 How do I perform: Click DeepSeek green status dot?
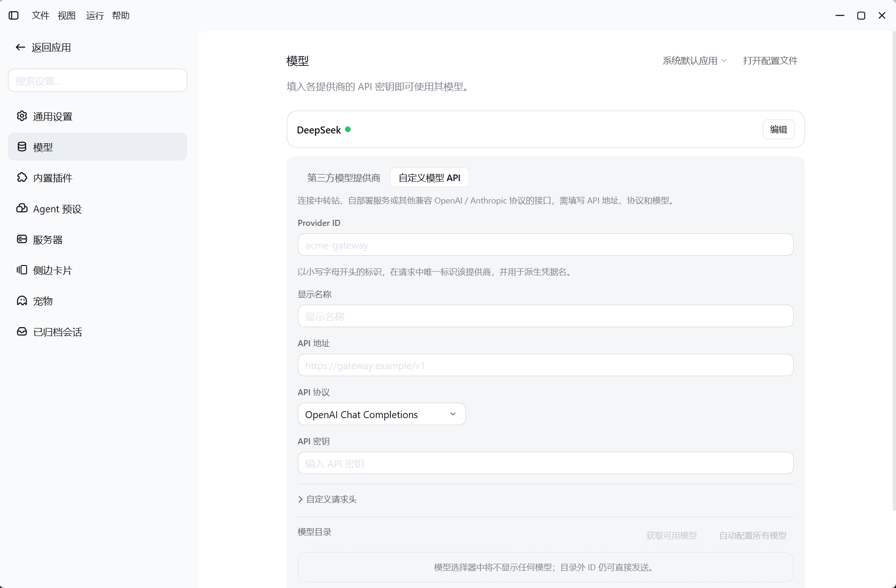[348, 129]
